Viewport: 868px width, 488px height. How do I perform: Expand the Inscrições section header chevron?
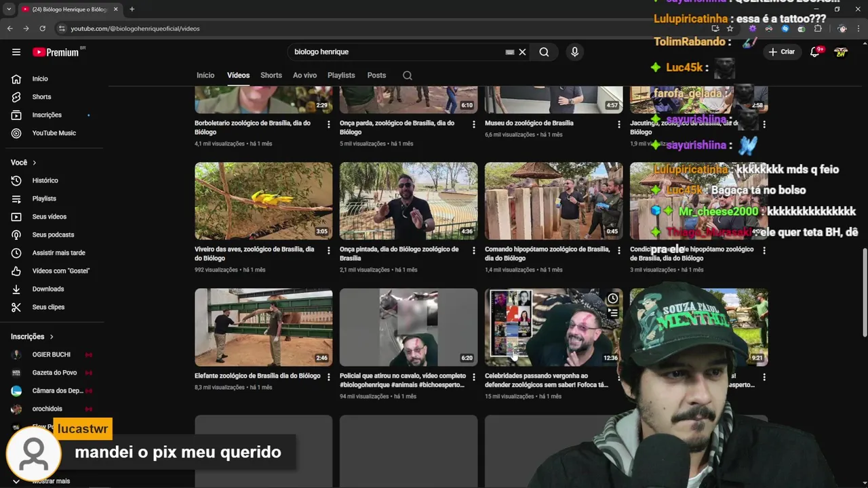click(51, 337)
